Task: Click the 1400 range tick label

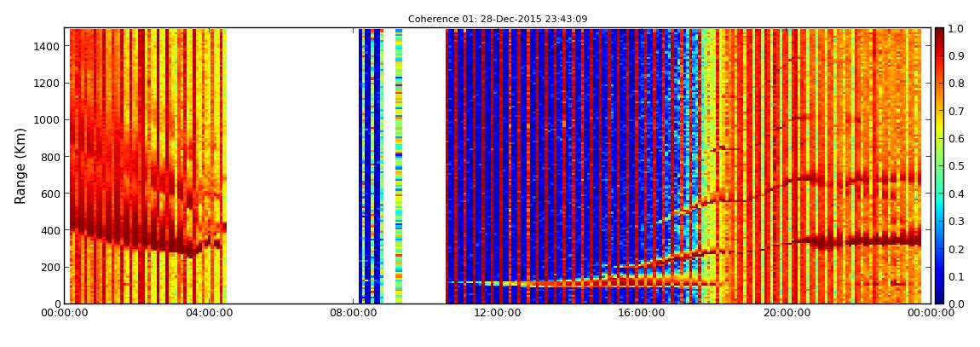Action: tap(46, 46)
